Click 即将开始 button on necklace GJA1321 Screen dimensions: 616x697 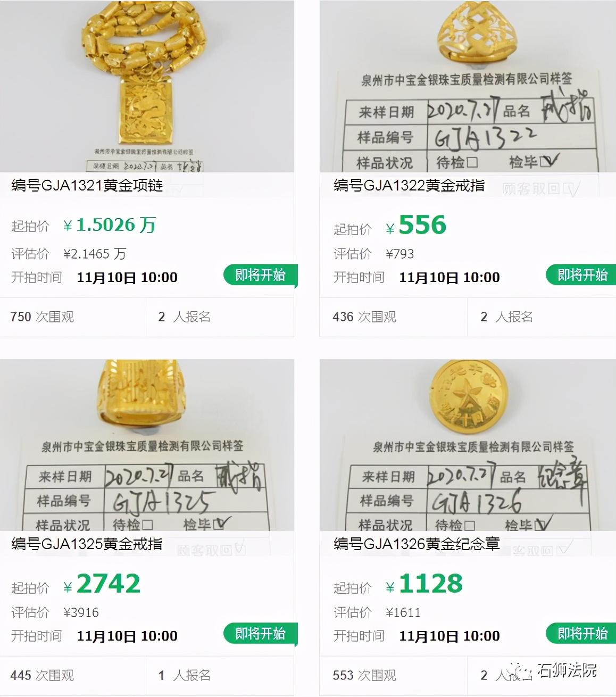pos(260,275)
